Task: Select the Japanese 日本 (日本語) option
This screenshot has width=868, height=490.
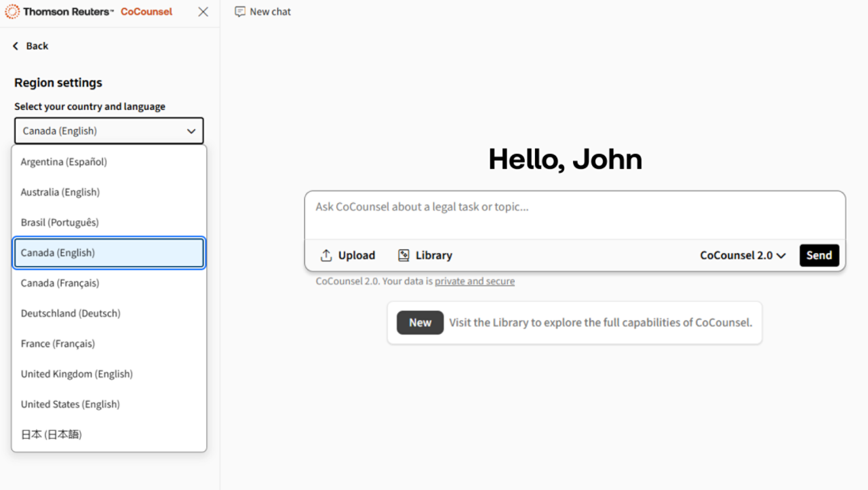Action: [52, 434]
